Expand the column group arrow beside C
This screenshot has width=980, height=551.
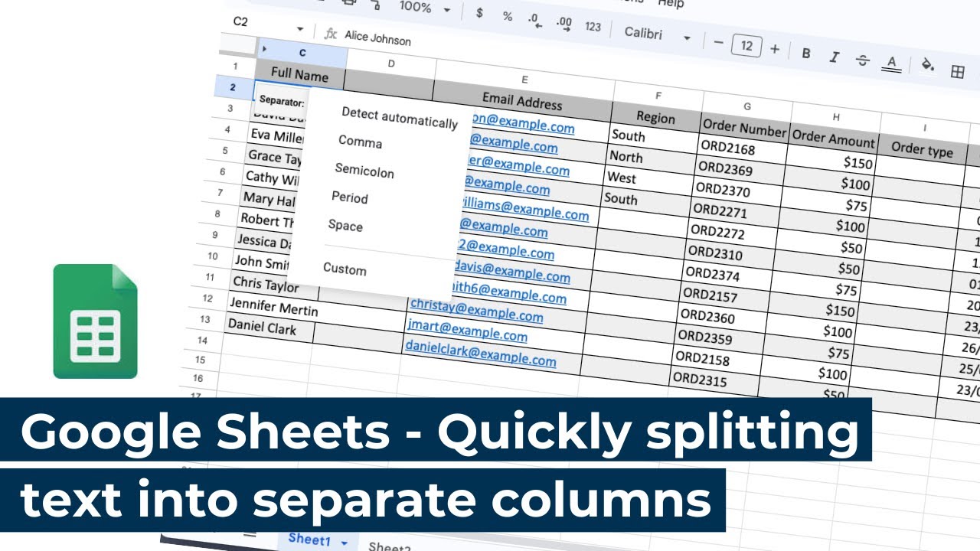pos(264,50)
